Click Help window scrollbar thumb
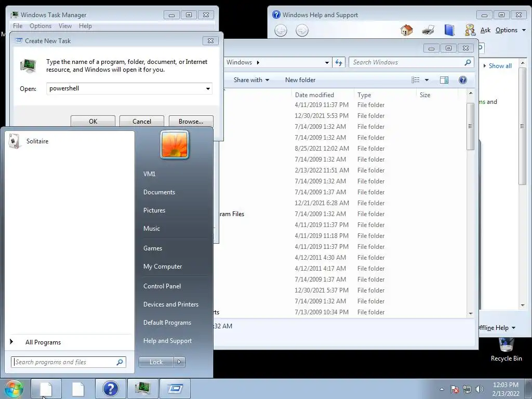532x399 pixels. (x=523, y=126)
